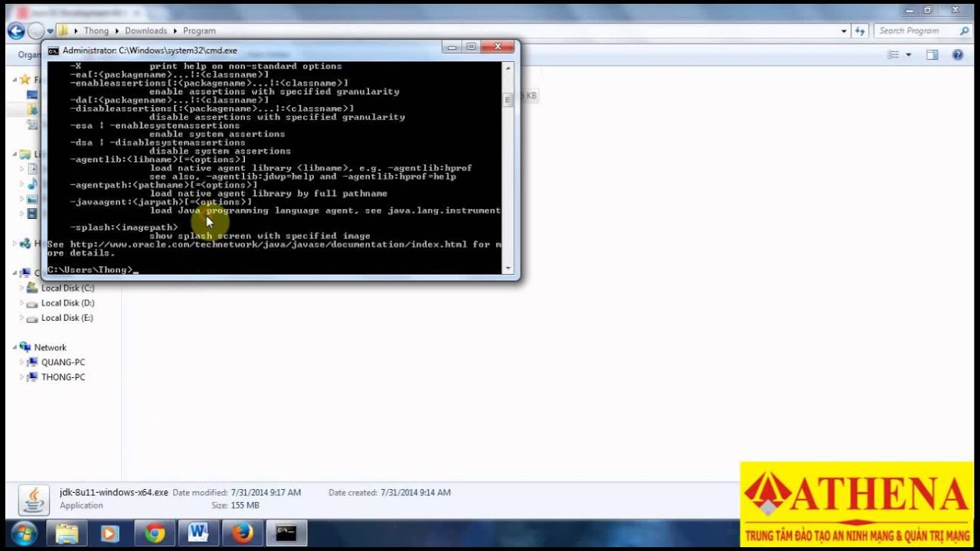Select the Pictures library icon
Viewport: 980px width, 551px height.
(32, 199)
